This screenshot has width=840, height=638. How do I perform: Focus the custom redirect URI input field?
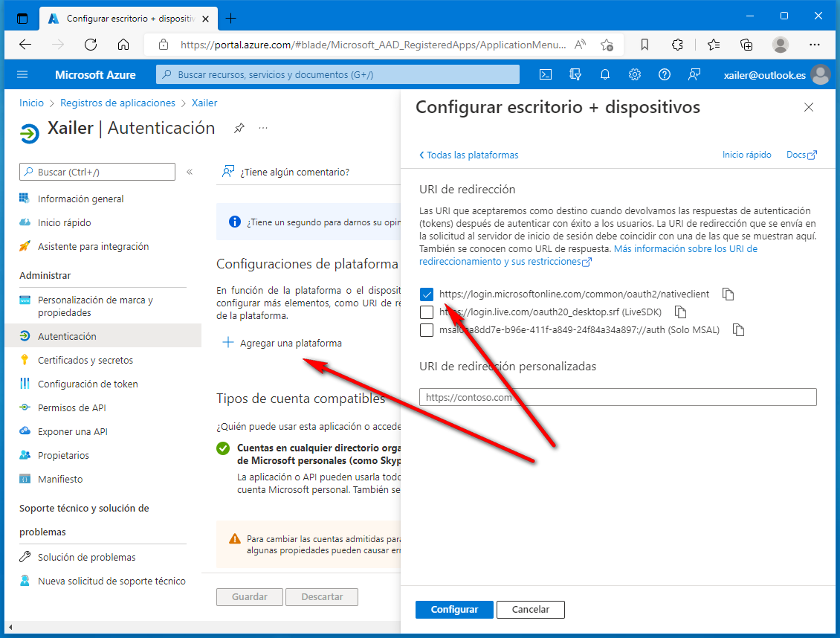click(x=618, y=398)
